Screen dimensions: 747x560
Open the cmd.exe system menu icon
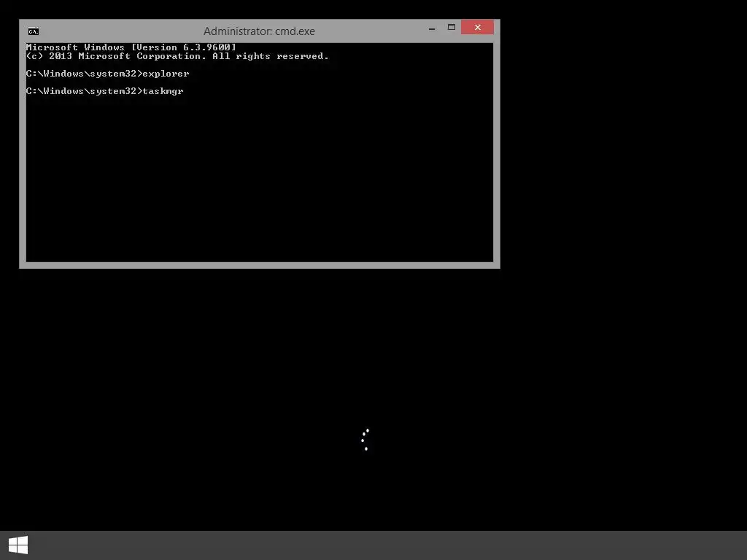click(34, 31)
